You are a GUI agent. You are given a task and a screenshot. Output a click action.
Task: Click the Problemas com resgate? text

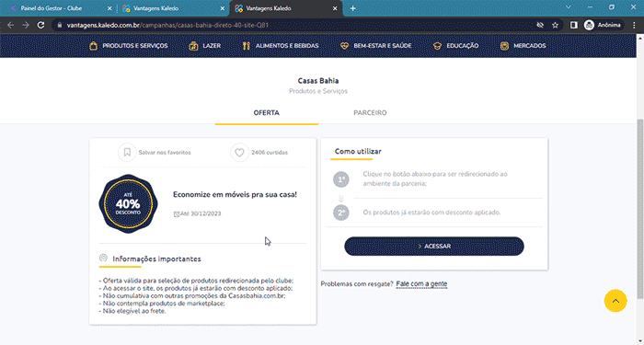357,283
